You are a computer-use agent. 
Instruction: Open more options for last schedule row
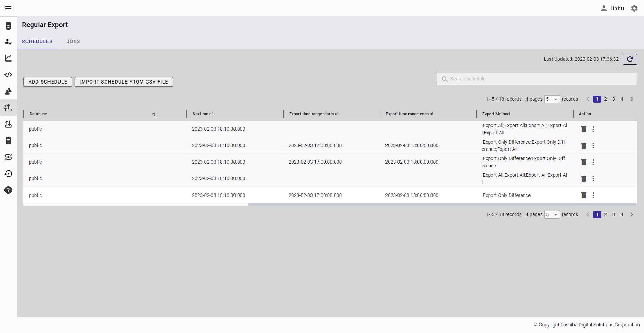[x=593, y=195]
